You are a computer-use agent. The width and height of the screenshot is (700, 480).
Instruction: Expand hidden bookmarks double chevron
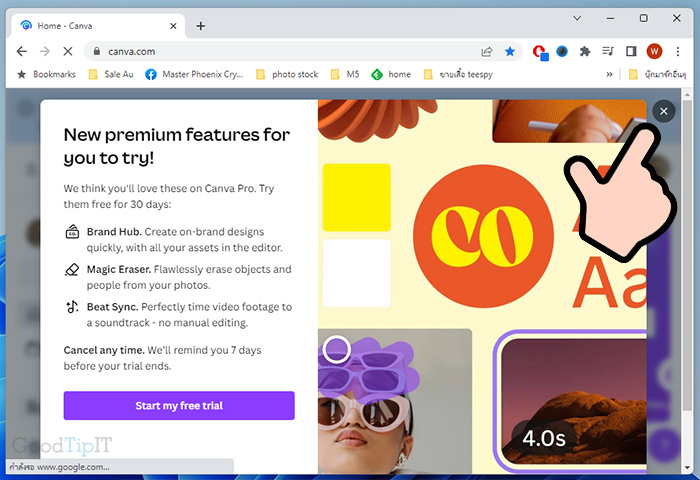click(x=609, y=75)
